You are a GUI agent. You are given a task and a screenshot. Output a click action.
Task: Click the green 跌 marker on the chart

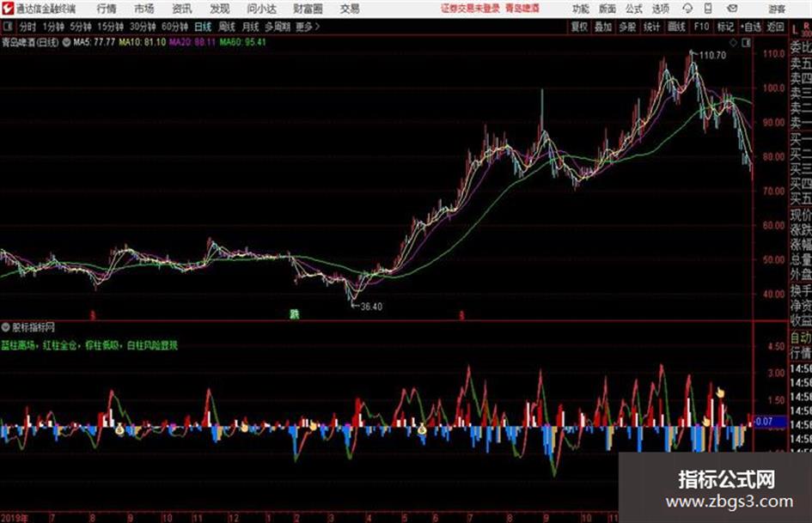click(x=294, y=313)
